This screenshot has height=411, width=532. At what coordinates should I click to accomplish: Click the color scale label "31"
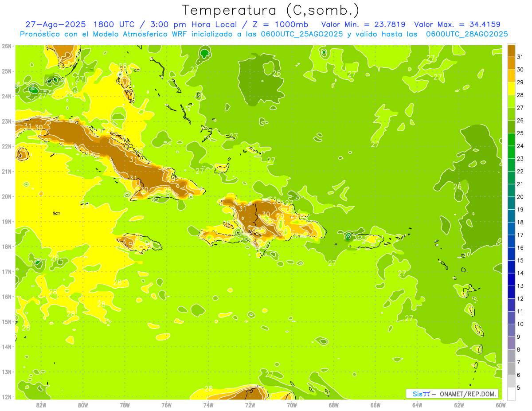click(x=520, y=57)
